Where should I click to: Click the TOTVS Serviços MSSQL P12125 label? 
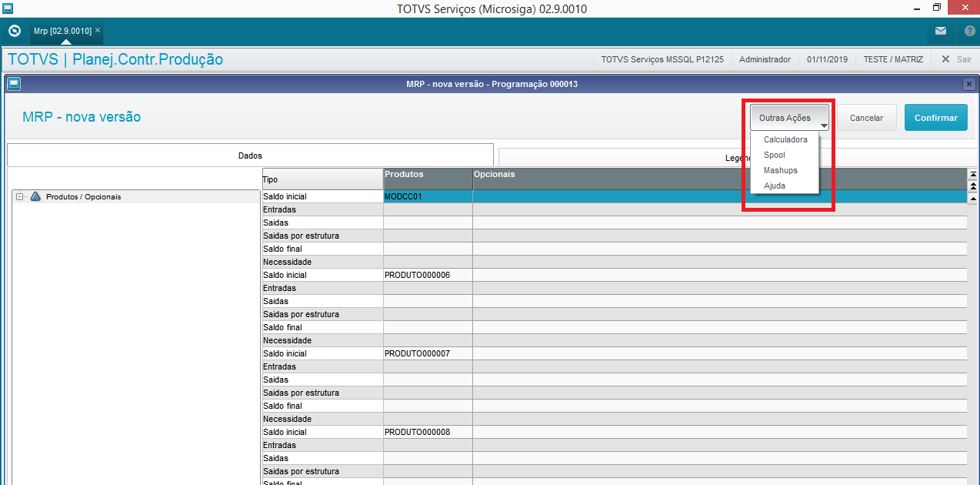662,59
